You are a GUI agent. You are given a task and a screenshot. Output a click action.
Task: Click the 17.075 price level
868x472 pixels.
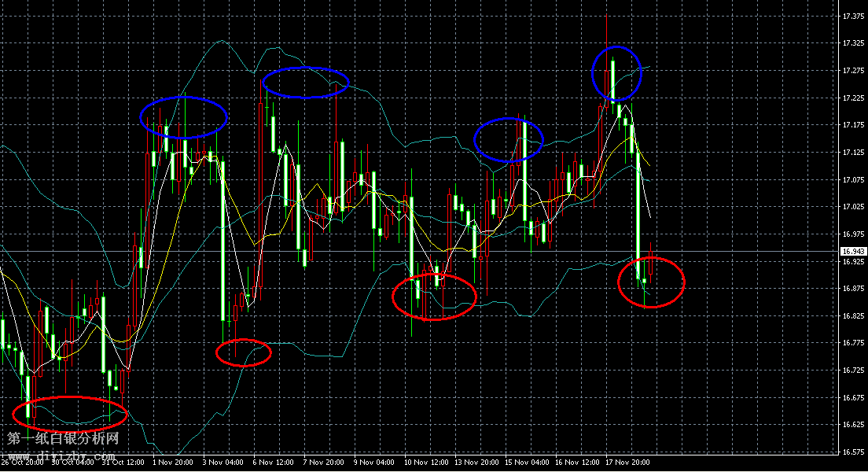coord(853,179)
